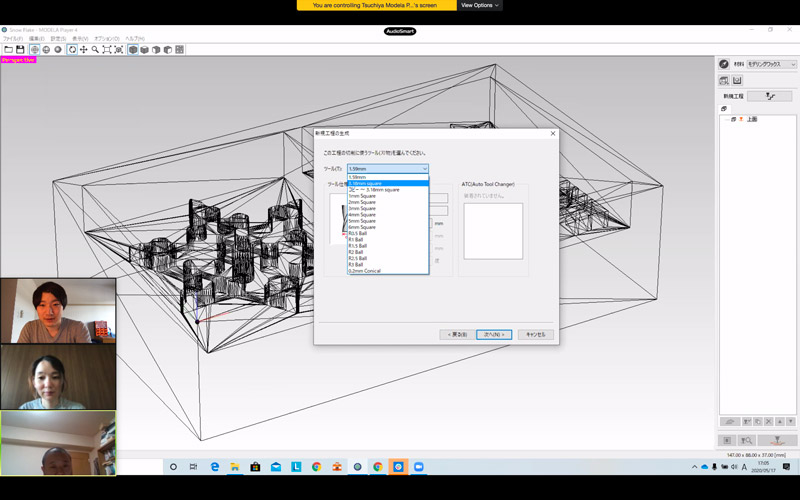Open Zoom app from the taskbar
Viewport: 800px width, 500px height.
coord(418,467)
